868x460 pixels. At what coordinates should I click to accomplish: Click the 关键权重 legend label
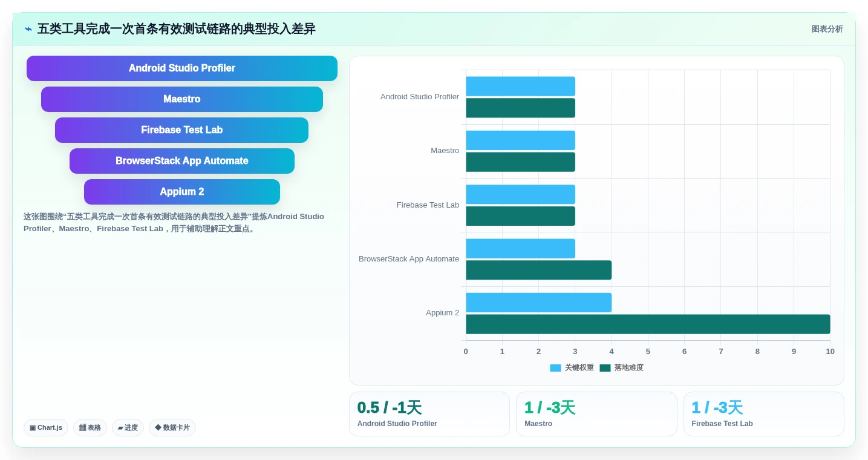tap(579, 367)
